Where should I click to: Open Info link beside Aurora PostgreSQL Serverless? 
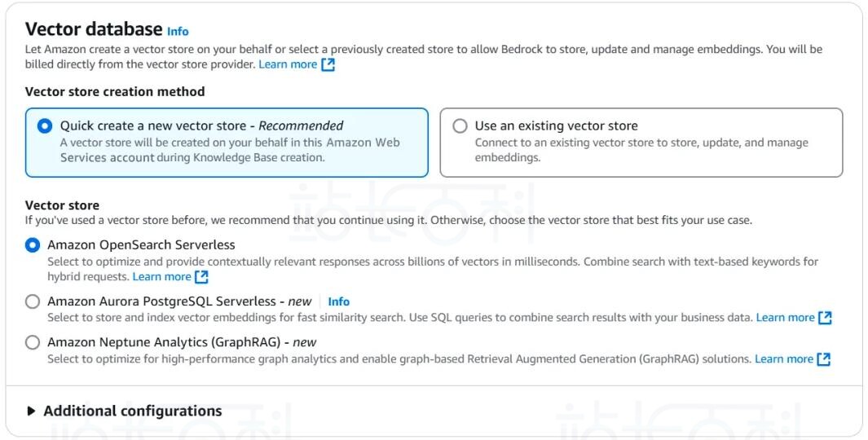tap(338, 301)
